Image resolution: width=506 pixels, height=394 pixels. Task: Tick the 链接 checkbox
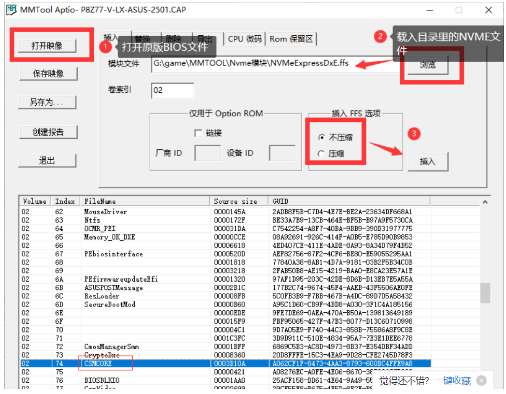198,133
